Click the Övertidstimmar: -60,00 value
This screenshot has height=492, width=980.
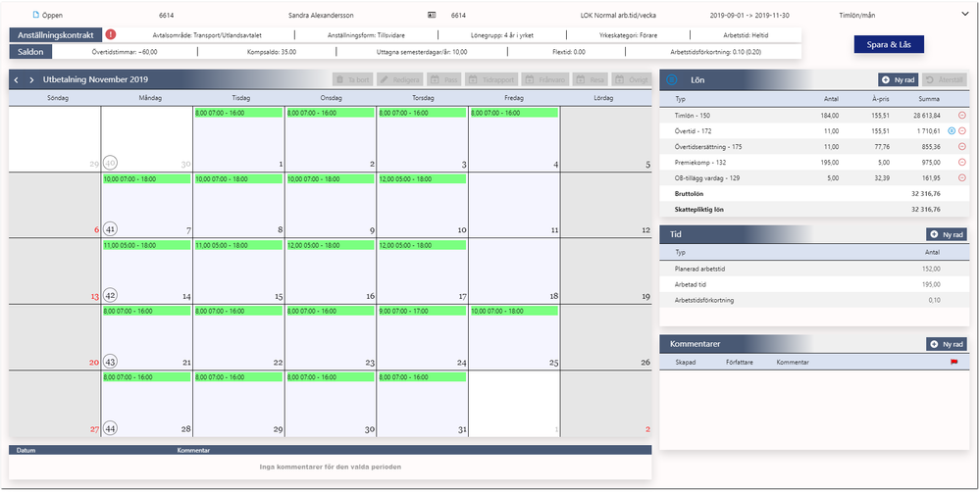125,52
